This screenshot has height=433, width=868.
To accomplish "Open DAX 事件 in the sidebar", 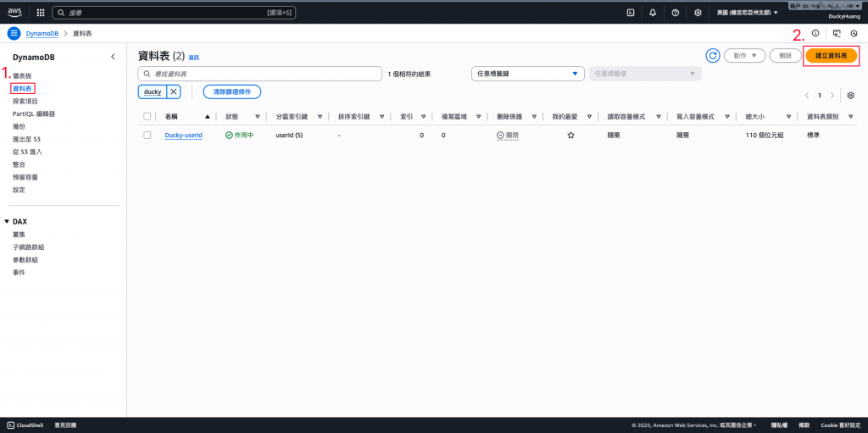I will [x=19, y=272].
